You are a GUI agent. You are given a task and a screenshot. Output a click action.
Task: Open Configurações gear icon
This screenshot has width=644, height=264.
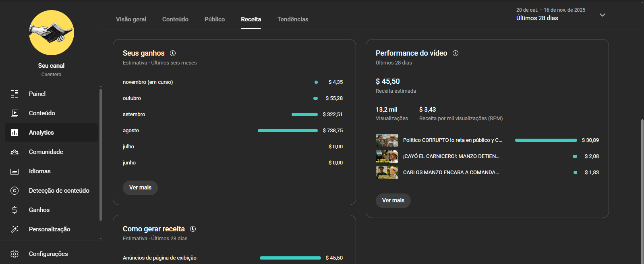click(x=14, y=254)
